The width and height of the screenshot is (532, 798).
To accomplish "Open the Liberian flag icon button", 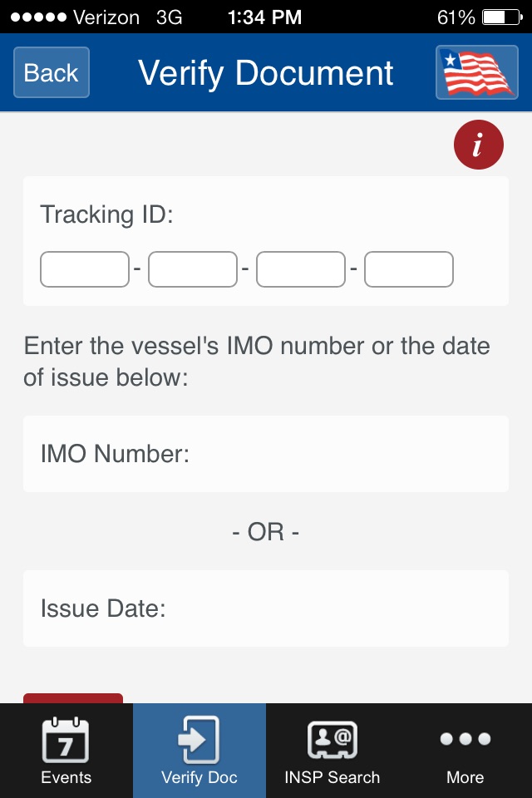I will tap(477, 72).
